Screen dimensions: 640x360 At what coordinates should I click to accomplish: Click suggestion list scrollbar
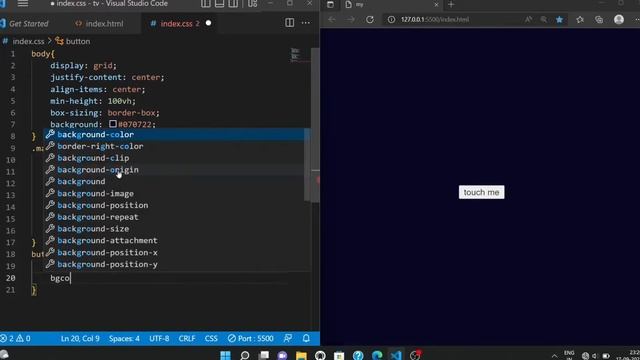[x=307, y=165]
